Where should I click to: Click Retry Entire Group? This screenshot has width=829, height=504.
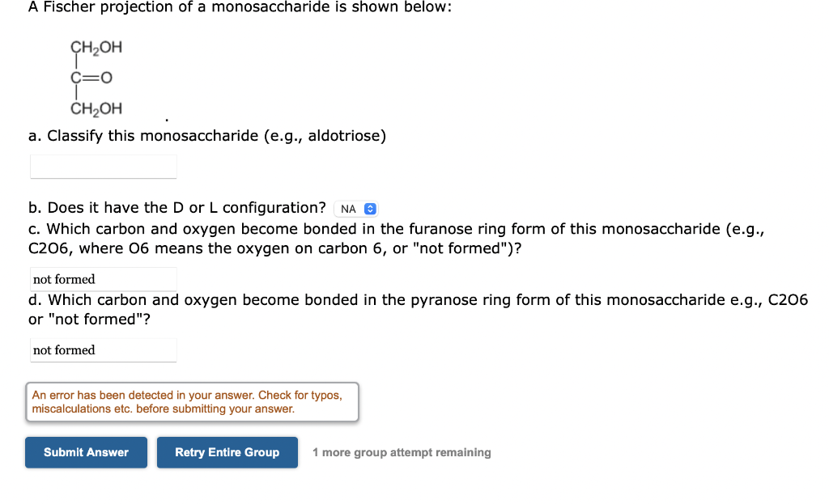pyautogui.click(x=227, y=452)
